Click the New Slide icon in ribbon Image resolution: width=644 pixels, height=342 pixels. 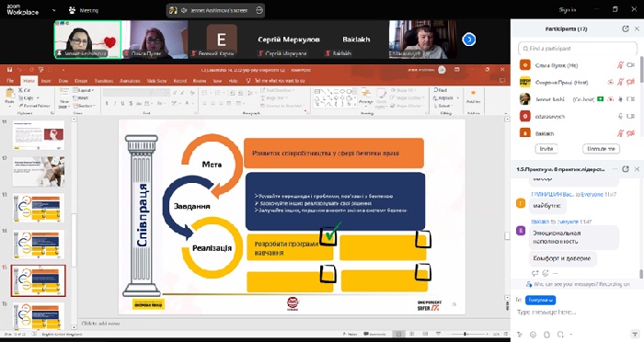pyautogui.click(x=64, y=98)
